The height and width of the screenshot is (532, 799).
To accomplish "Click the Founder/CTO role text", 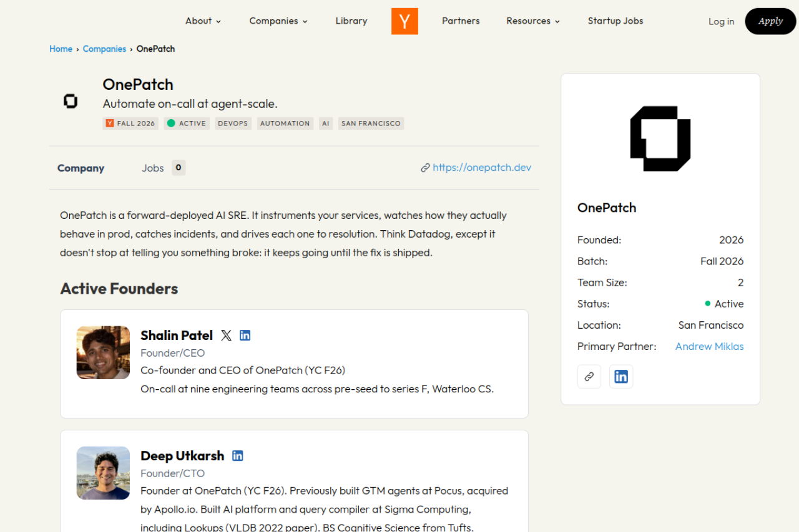I will click(x=172, y=473).
